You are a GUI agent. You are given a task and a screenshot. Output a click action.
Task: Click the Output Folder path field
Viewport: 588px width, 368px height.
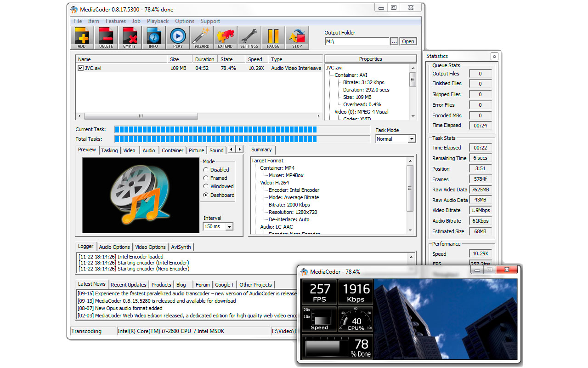357,41
